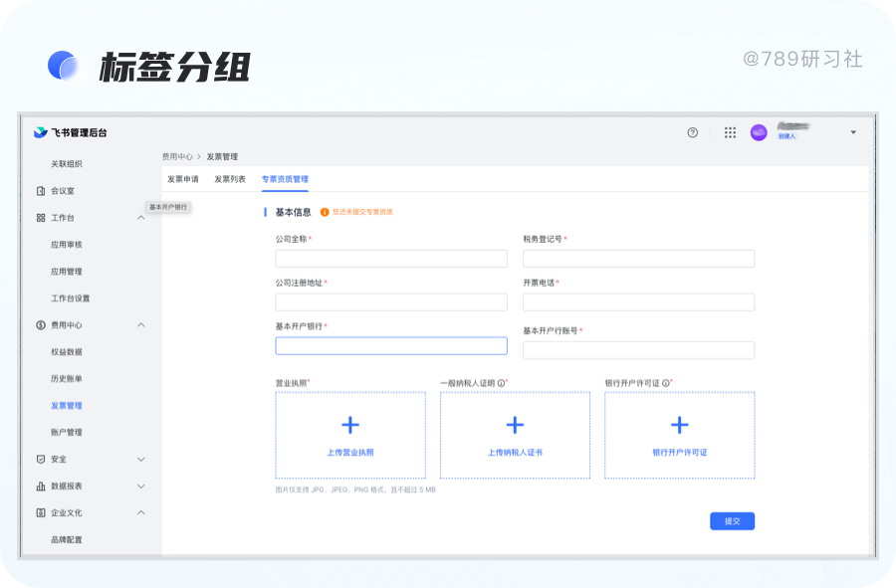Open the nine-dot app grid icon
This screenshot has height=588, width=896.
coord(730,132)
